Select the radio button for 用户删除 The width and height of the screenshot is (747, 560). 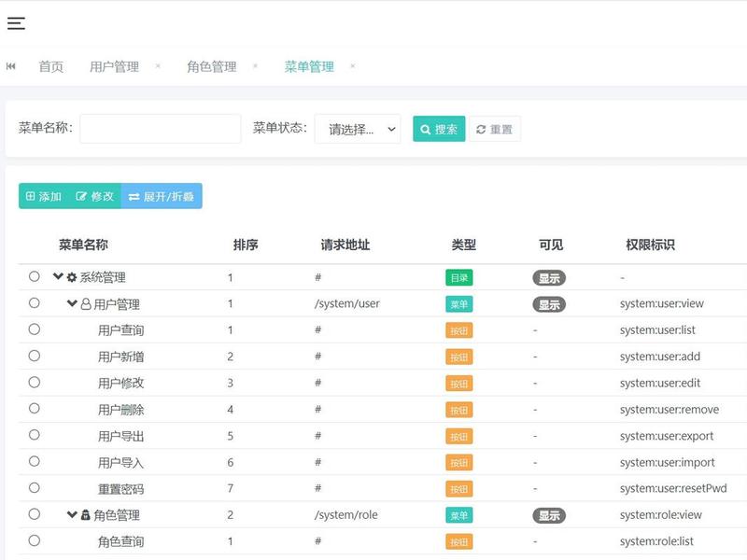[35, 408]
